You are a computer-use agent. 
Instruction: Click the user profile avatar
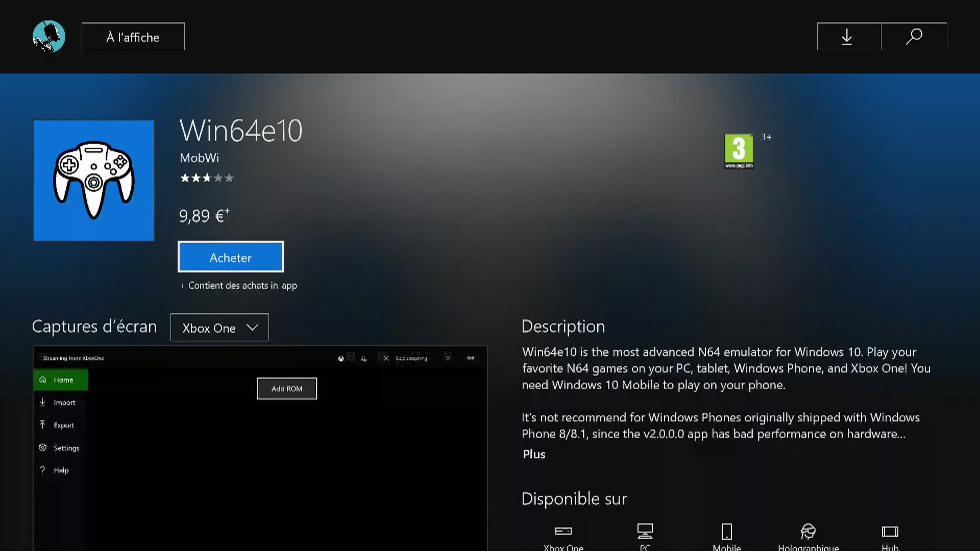click(x=49, y=36)
